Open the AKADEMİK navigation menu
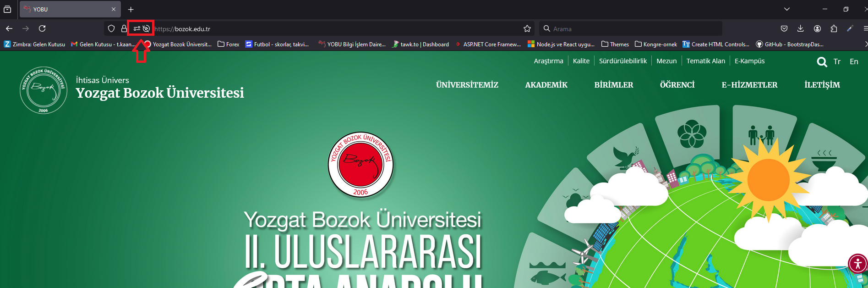This screenshot has width=868, height=288. click(546, 85)
